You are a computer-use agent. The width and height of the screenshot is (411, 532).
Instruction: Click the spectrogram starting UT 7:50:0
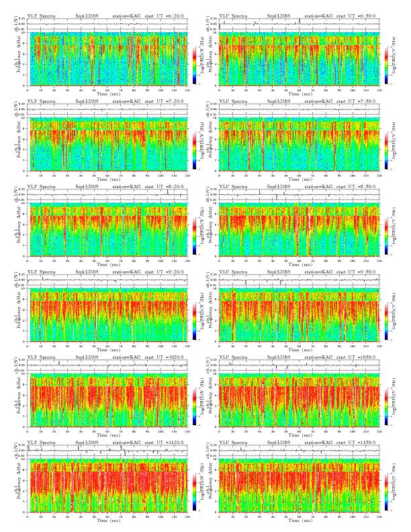point(299,144)
